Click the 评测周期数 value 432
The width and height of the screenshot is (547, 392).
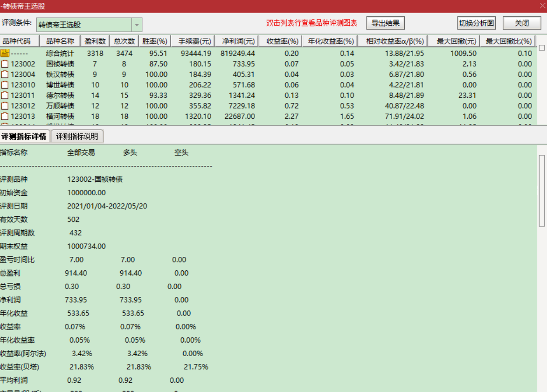point(76,233)
